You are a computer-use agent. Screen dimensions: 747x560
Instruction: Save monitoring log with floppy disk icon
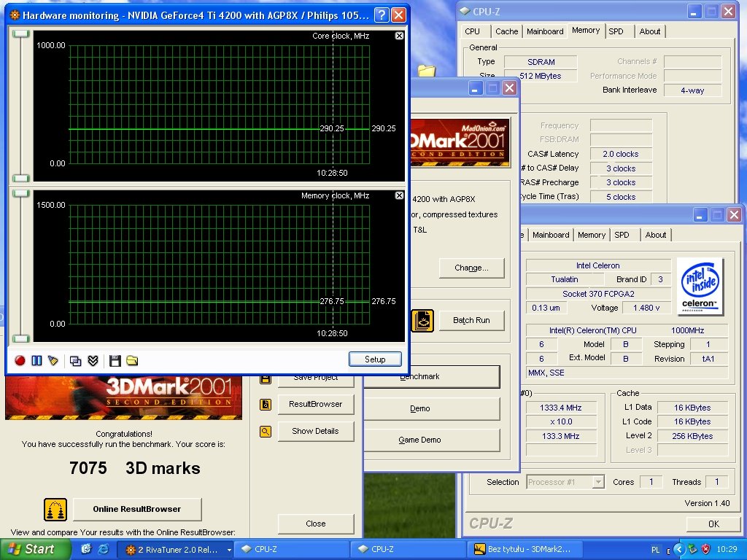click(115, 360)
